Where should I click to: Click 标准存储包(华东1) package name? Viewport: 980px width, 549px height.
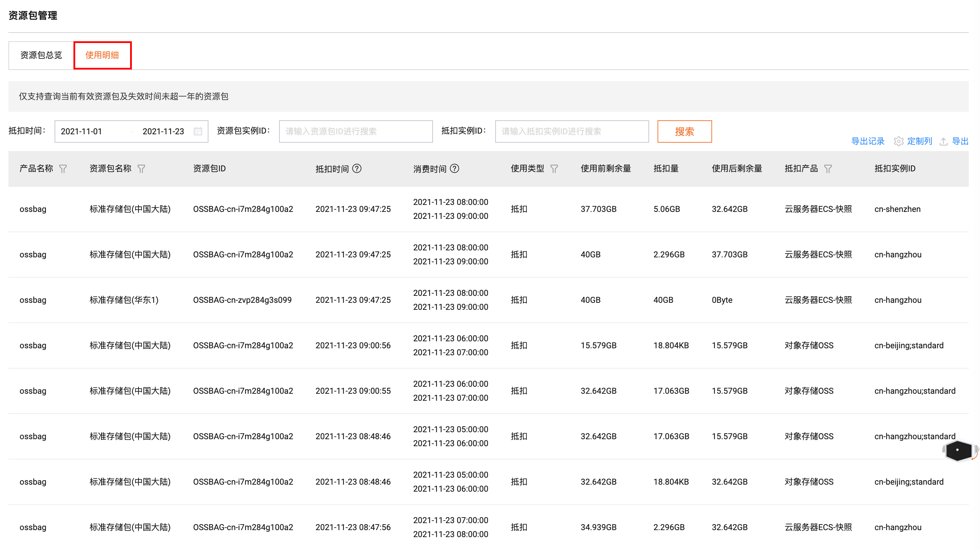coord(124,300)
